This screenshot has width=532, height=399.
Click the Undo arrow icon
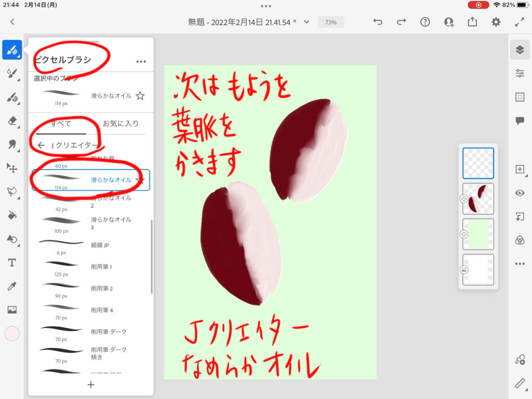pos(378,22)
